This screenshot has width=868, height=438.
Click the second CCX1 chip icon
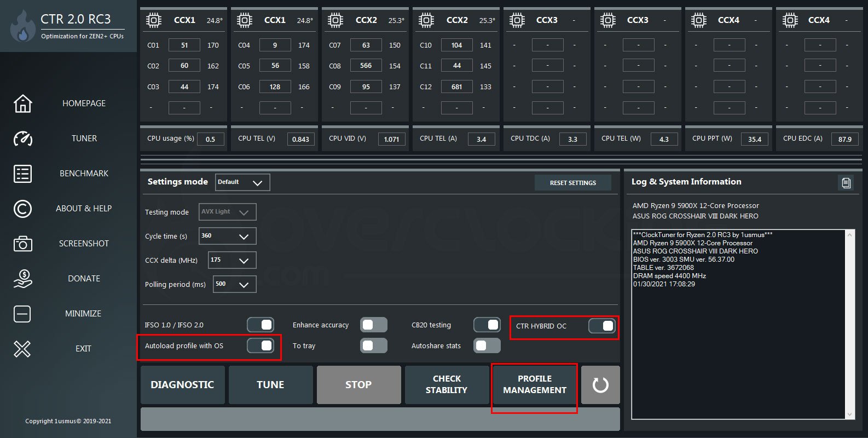point(245,21)
